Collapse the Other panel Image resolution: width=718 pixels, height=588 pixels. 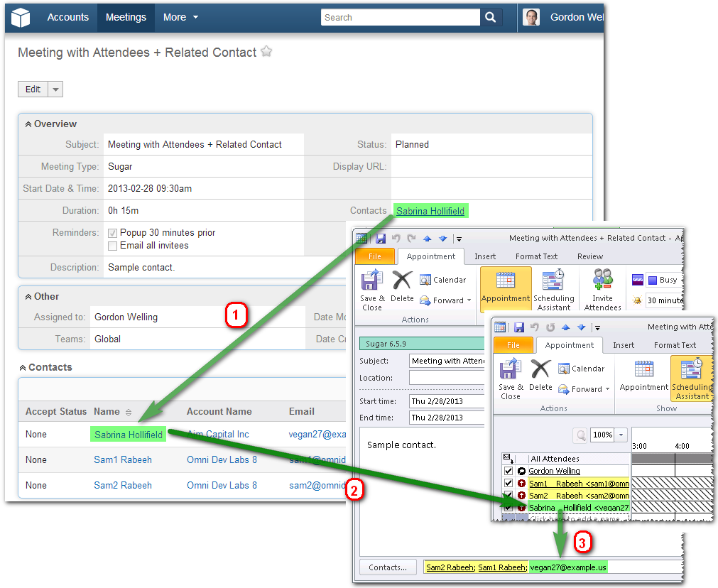tap(28, 298)
